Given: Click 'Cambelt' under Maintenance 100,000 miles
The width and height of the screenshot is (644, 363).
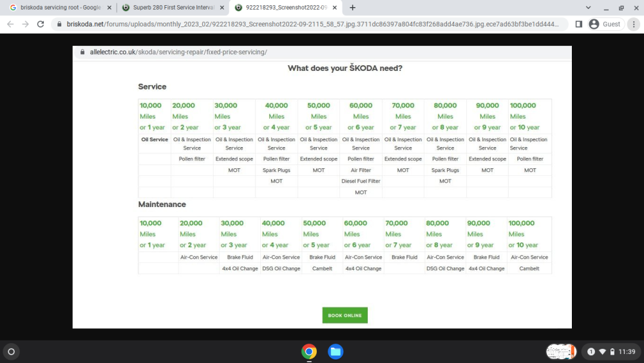Looking at the screenshot, I should pos(529,268).
